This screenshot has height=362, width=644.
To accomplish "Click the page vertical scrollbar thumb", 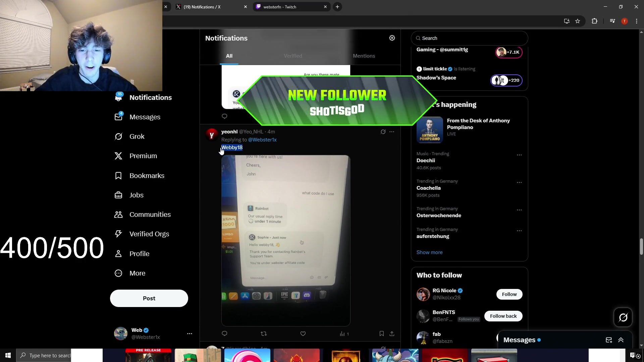I will coord(641,247).
